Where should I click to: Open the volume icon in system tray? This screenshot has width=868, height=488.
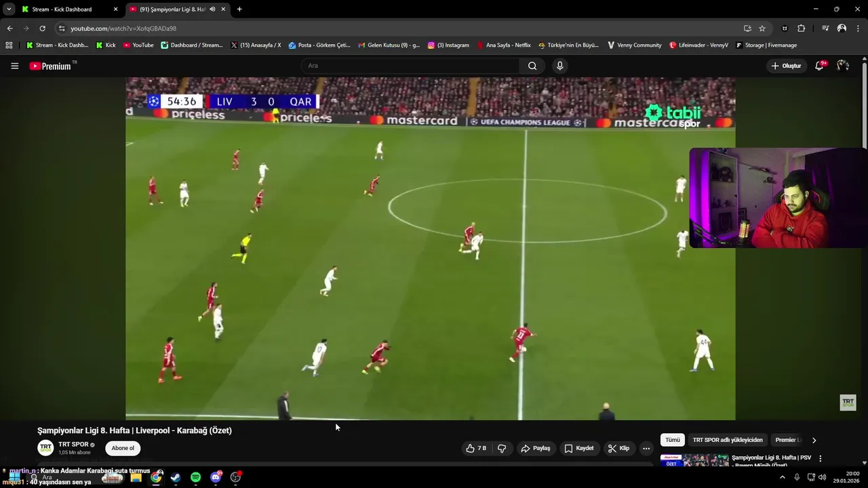pyautogui.click(x=822, y=477)
